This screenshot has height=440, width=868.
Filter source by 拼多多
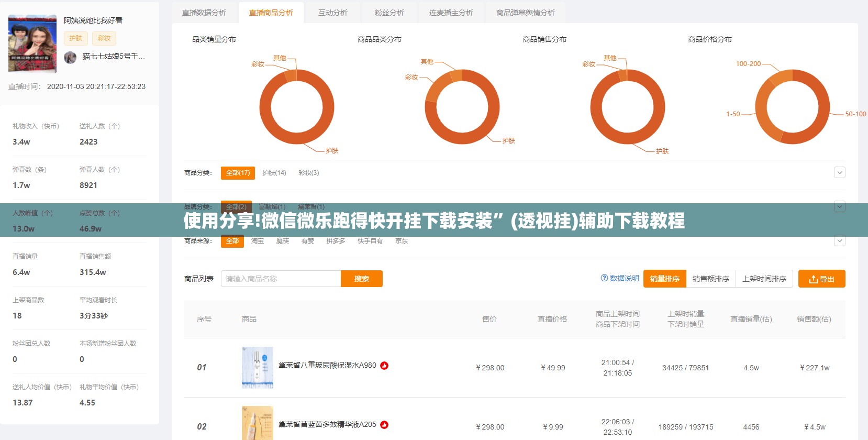pos(336,241)
